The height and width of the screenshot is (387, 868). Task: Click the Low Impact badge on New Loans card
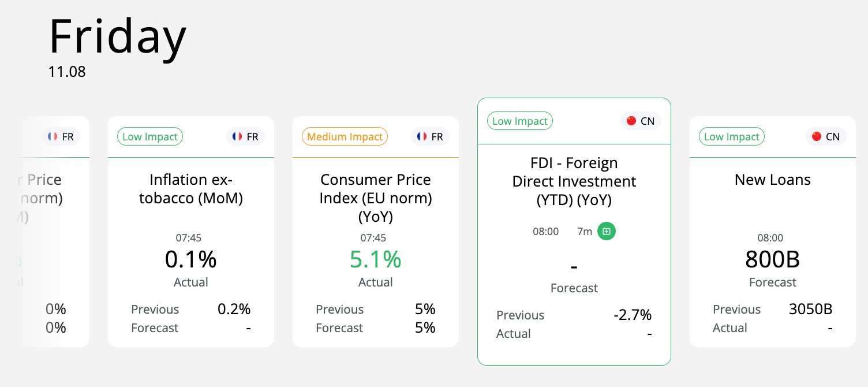coord(731,136)
